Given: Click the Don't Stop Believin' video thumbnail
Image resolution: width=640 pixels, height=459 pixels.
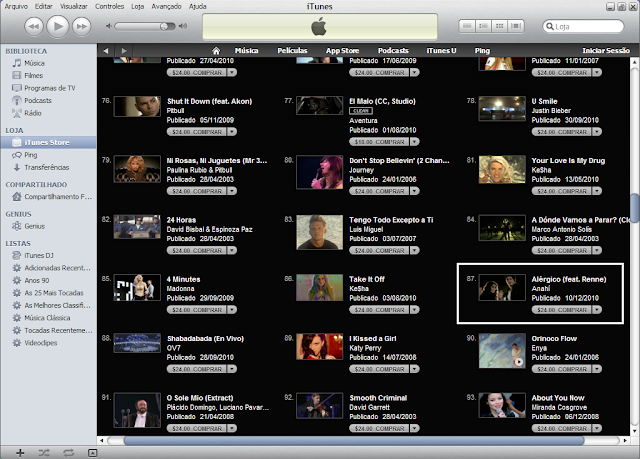Looking at the screenshot, I should (320, 172).
